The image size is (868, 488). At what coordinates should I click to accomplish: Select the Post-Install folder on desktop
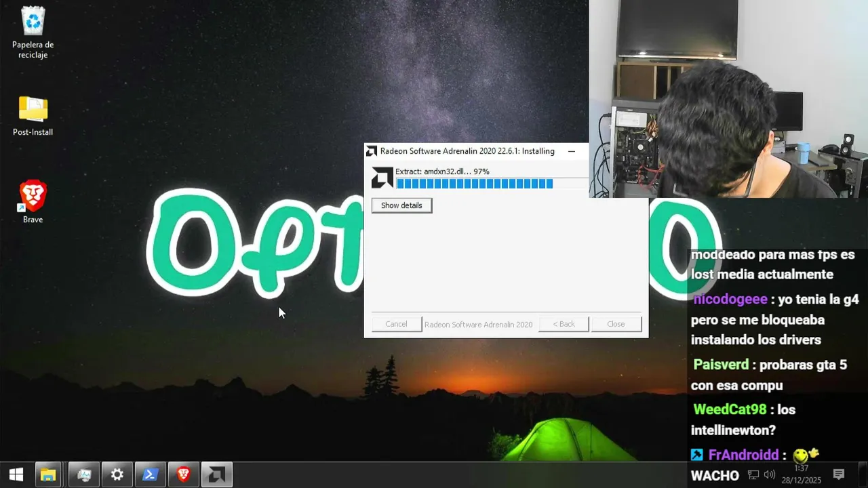coord(33,116)
